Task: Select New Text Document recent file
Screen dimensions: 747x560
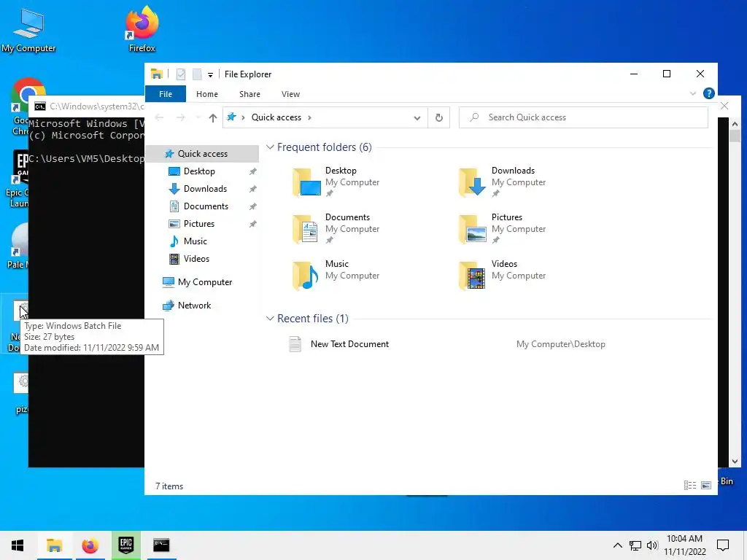Action: [x=349, y=344]
